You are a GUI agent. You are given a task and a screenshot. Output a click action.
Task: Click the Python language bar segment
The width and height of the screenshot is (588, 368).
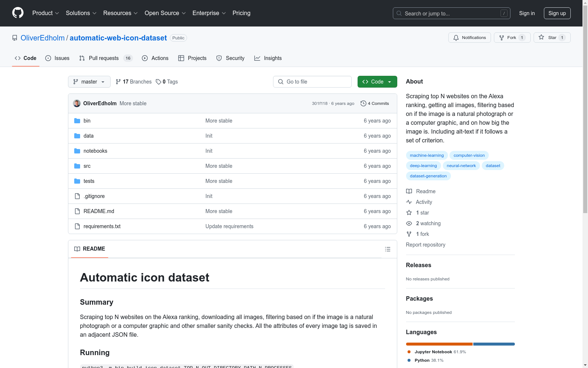[x=494, y=344]
